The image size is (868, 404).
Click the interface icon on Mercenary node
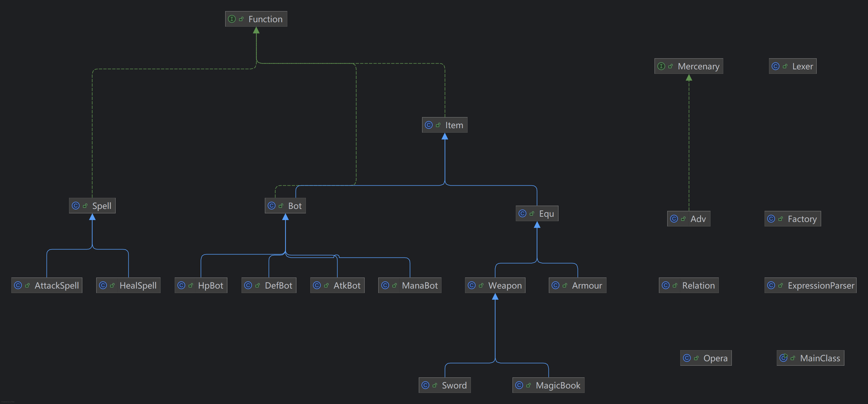pos(661,66)
